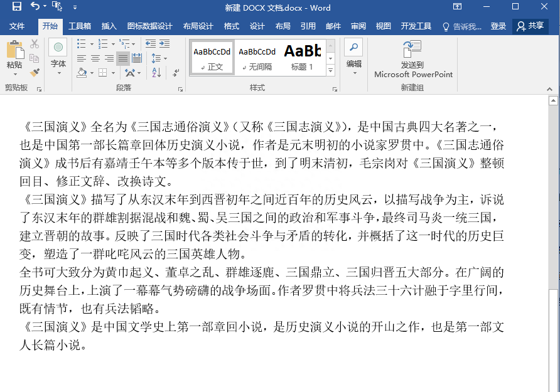Toggle justify alignment

(123, 57)
